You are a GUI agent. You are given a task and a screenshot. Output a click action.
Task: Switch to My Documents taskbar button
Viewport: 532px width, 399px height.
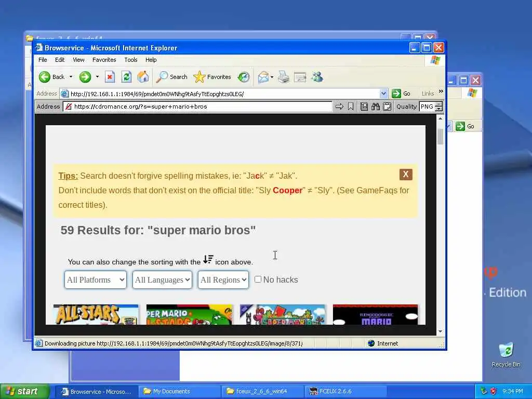tap(180, 392)
